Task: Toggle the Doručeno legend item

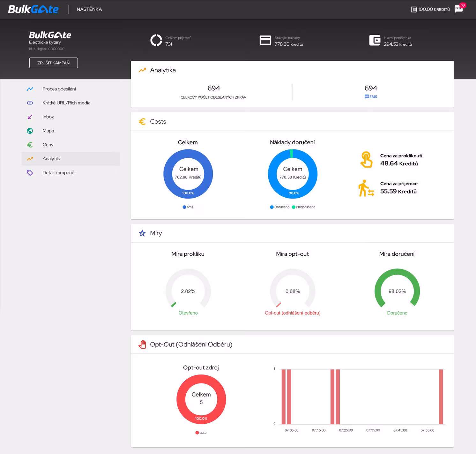Action: click(x=280, y=207)
